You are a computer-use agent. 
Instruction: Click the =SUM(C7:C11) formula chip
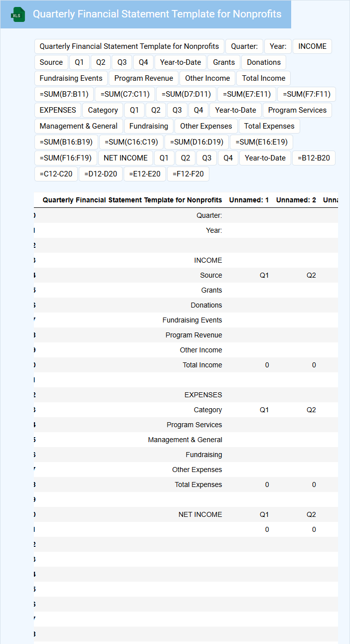[x=125, y=94]
